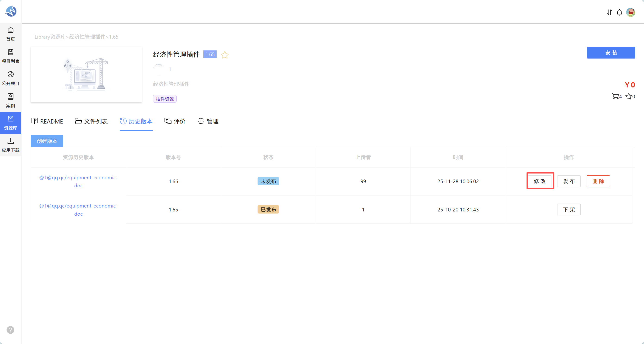Click 下架 for version 1.65
Screen dimensions: 644x344
[x=569, y=210]
